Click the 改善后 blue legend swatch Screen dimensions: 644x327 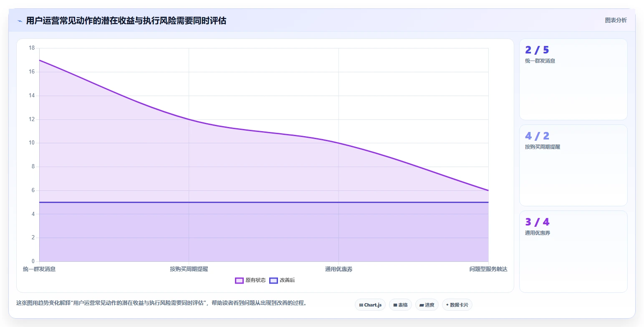click(273, 281)
